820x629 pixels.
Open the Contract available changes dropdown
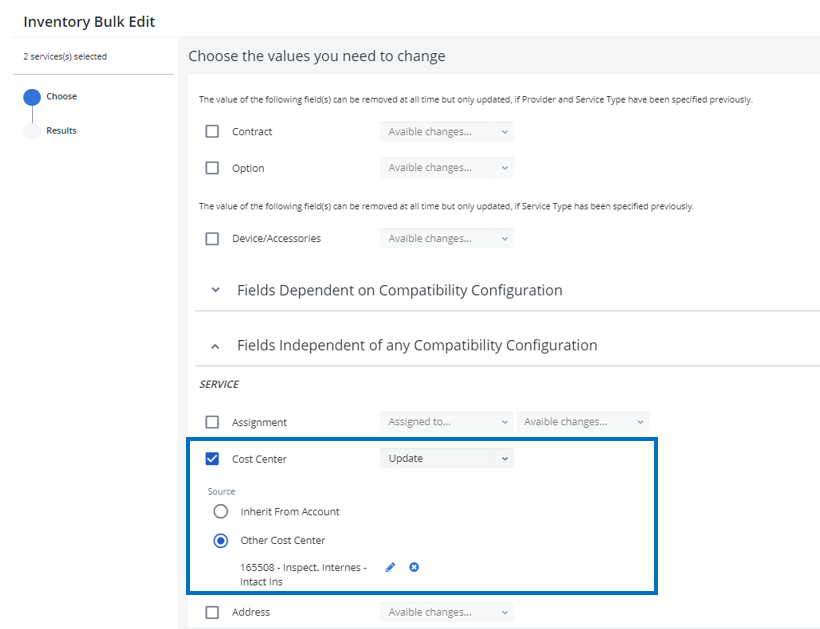point(446,132)
